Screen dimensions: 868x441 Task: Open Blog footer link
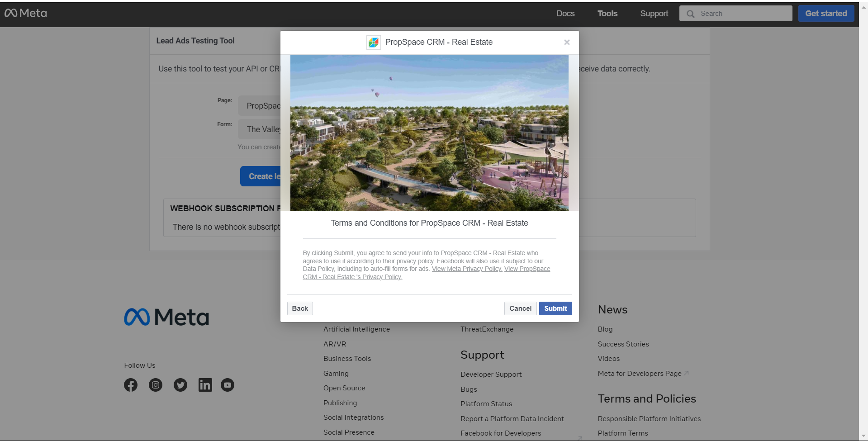[x=605, y=329]
